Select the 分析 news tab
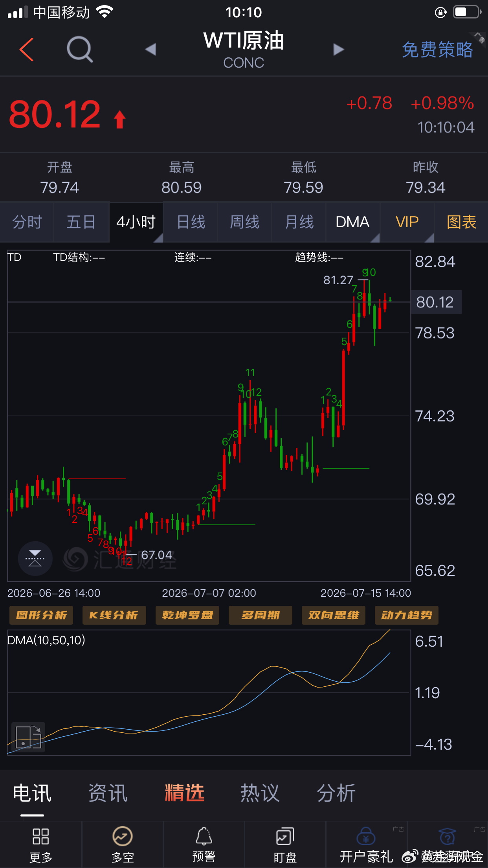The image size is (488, 868). [x=336, y=793]
